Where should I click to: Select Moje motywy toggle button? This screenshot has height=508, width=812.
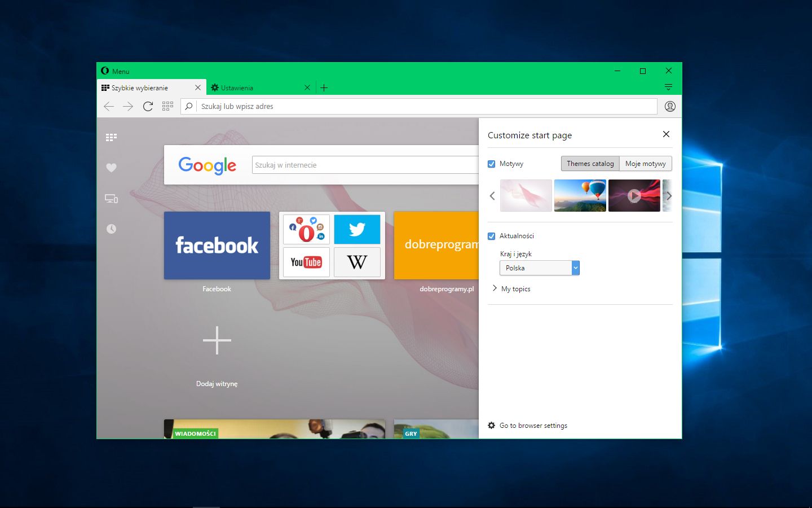click(646, 164)
